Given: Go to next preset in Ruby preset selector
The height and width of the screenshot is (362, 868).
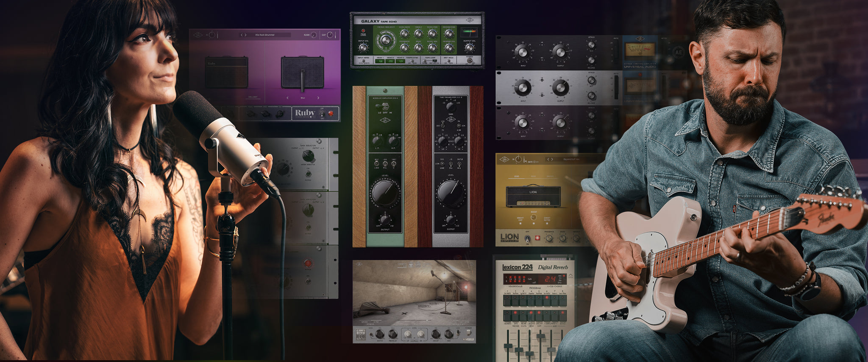Looking at the screenshot, I should pos(245,35).
